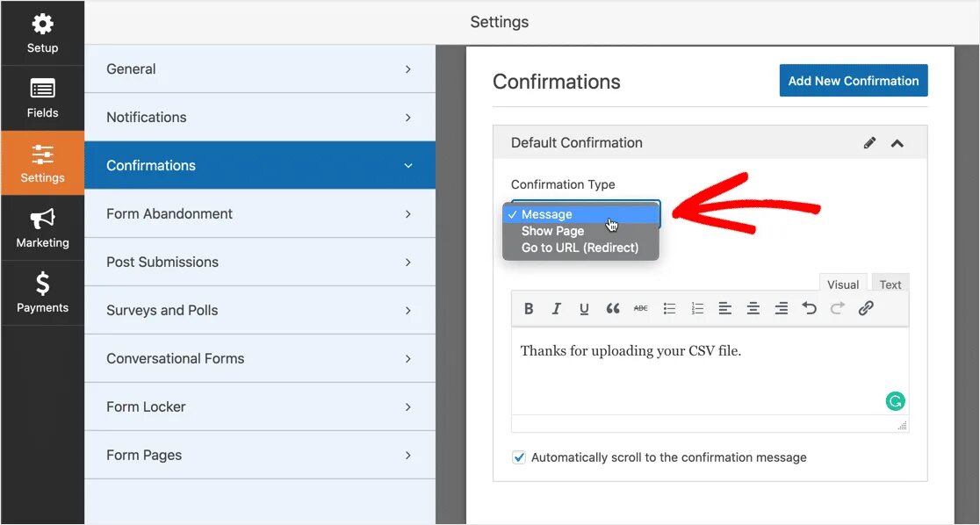Click the Undo arrow in editor toolbar
Image resolution: width=980 pixels, height=525 pixels.
[x=810, y=308]
